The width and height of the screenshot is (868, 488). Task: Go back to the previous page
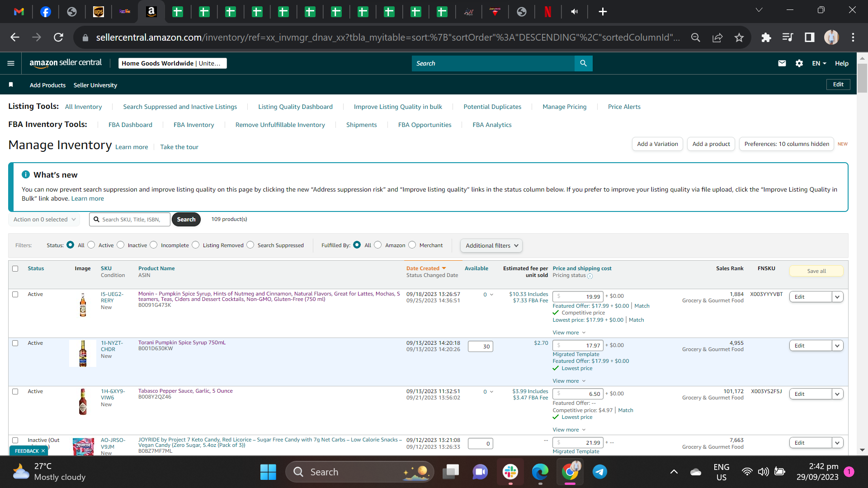[x=15, y=38]
